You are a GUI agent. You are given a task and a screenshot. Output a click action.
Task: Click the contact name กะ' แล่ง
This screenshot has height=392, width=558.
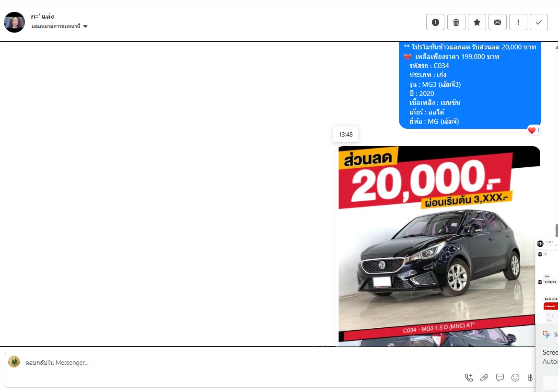click(x=42, y=16)
